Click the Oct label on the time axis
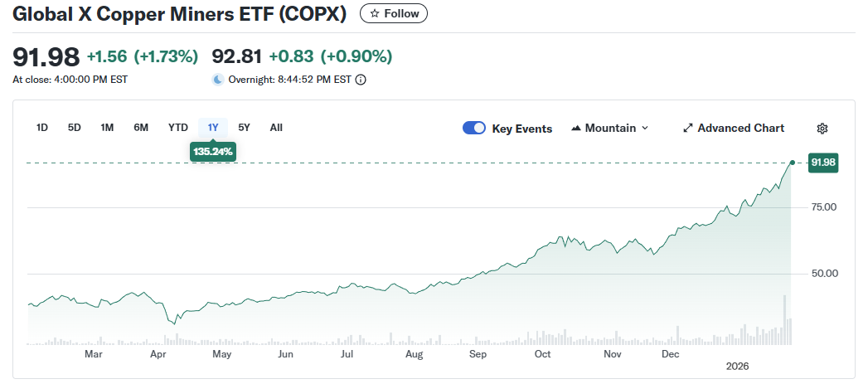This screenshot has width=868, height=384. tap(542, 355)
